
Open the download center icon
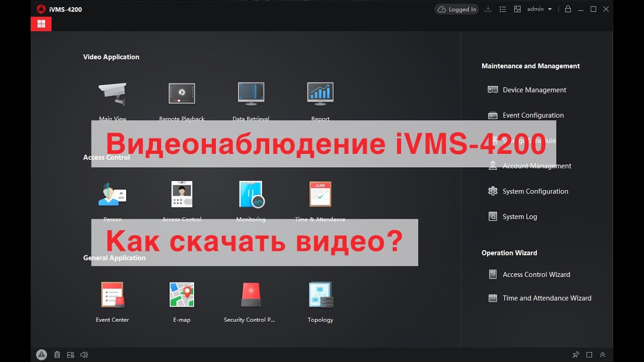[x=488, y=9]
